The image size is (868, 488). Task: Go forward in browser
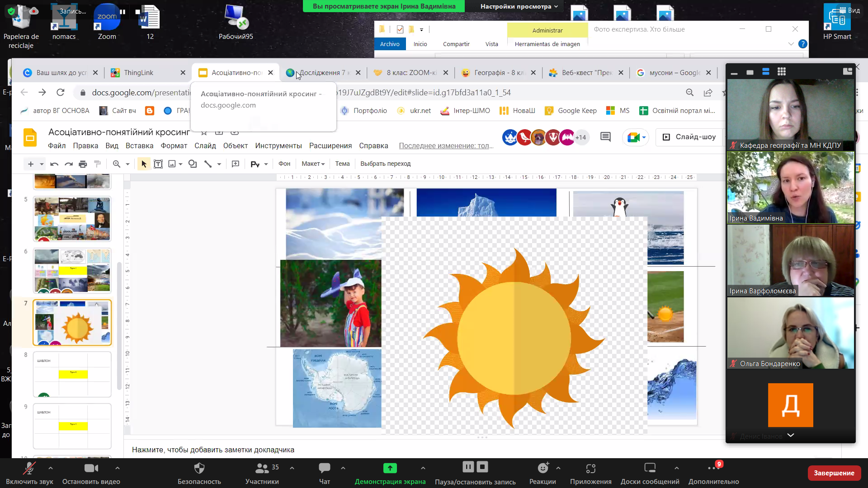(42, 93)
